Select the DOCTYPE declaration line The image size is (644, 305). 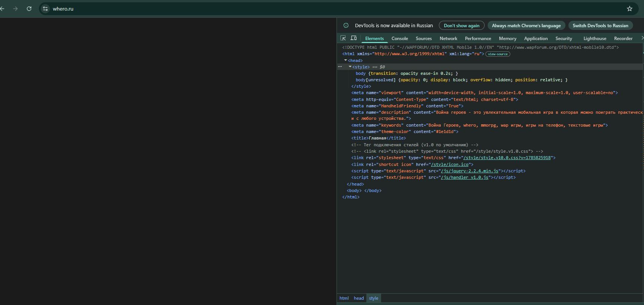pyautogui.click(x=480, y=47)
